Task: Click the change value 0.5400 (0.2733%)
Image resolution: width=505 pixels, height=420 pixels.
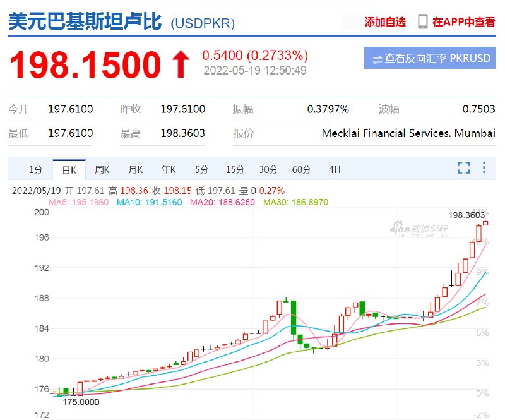Action: click(x=255, y=56)
